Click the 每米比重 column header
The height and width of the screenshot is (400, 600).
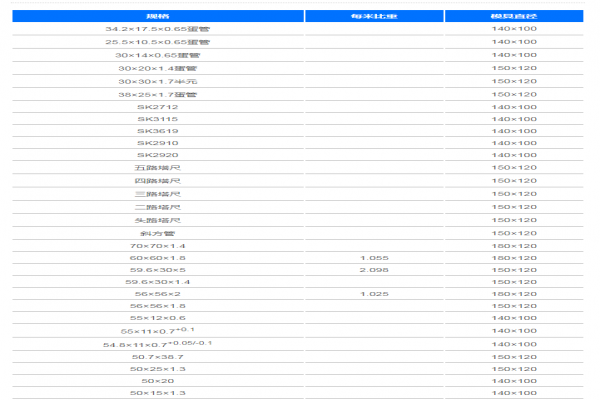[374, 16]
